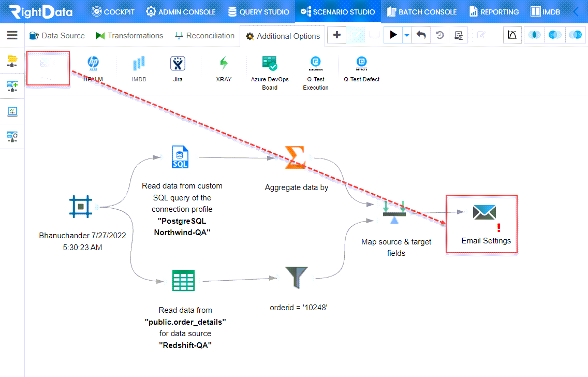The height and width of the screenshot is (377, 588).
Task: Click the add new scenario icon with green plus
Action: tap(12, 86)
